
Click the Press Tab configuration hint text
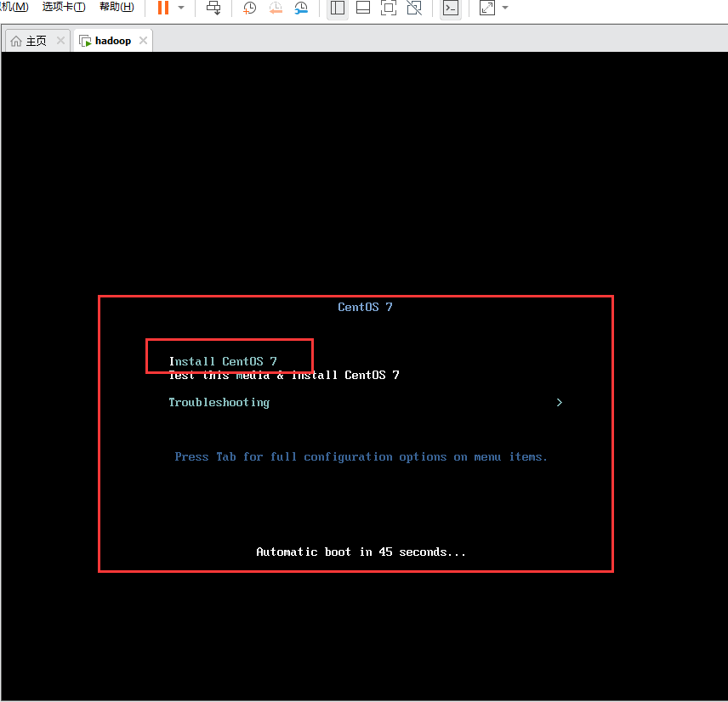[361, 457]
